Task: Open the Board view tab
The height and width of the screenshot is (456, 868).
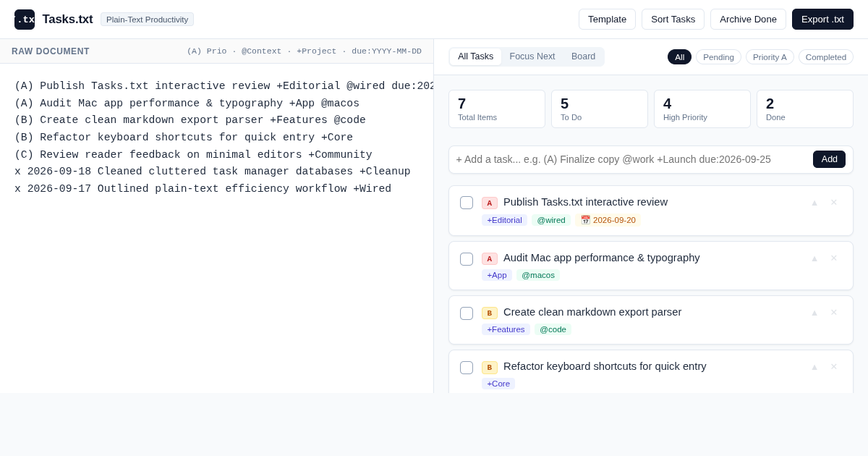Action: pyautogui.click(x=584, y=56)
